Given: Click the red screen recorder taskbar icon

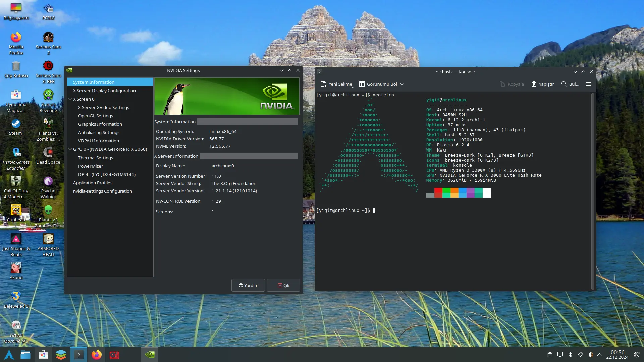Looking at the screenshot, I should point(114,355).
